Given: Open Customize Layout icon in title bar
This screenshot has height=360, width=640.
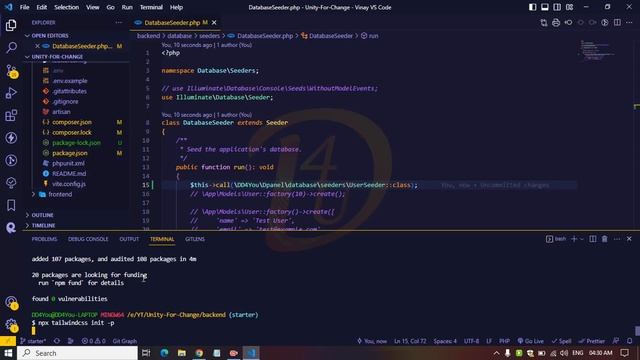Looking at the screenshot, I should 569,7.
